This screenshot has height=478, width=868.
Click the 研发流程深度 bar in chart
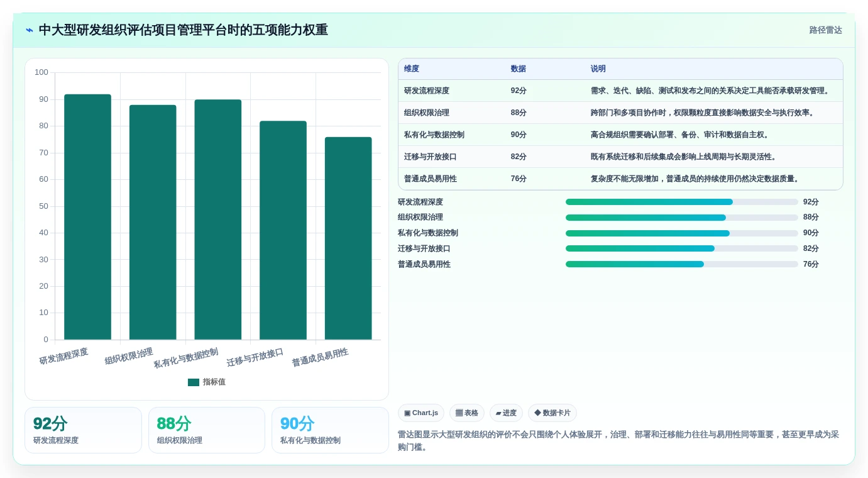[x=87, y=217]
